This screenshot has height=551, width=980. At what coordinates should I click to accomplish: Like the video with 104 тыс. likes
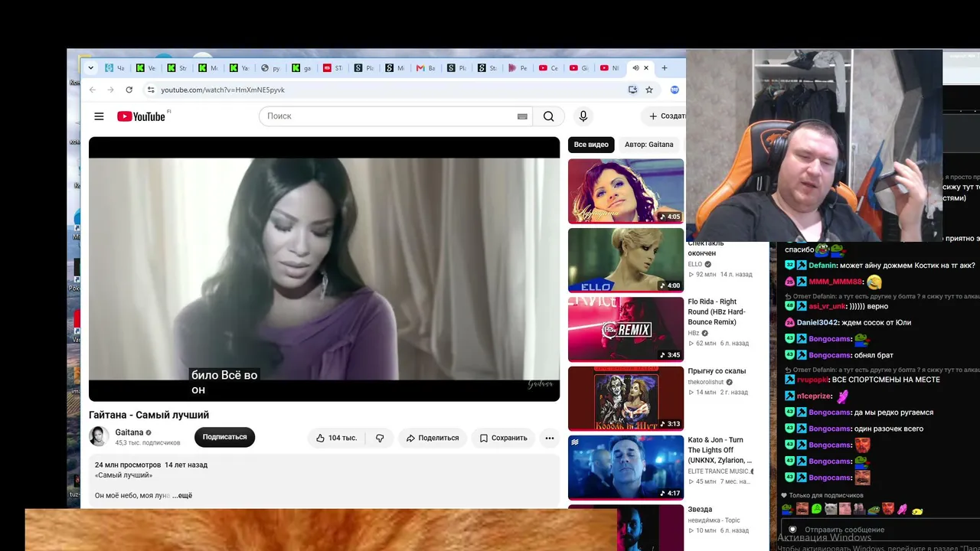pyautogui.click(x=336, y=438)
